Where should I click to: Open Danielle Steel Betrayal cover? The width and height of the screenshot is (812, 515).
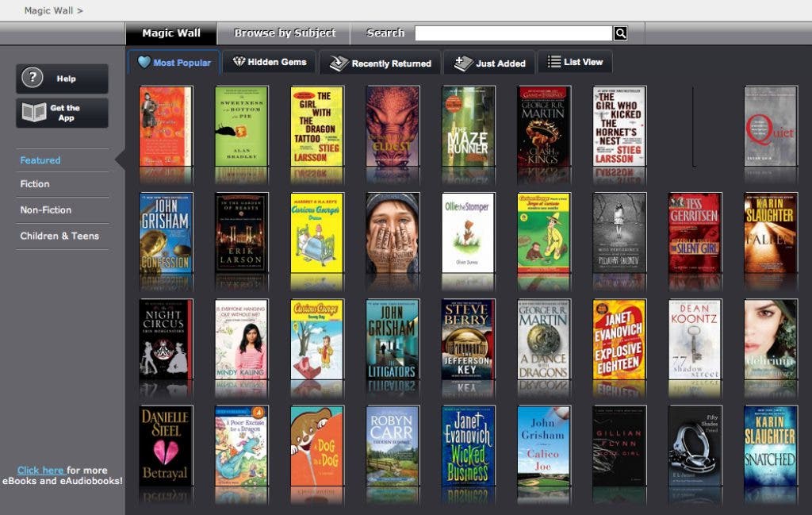[166, 446]
